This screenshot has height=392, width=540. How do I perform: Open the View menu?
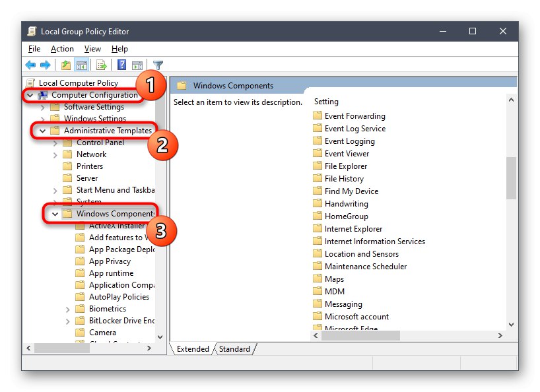92,49
